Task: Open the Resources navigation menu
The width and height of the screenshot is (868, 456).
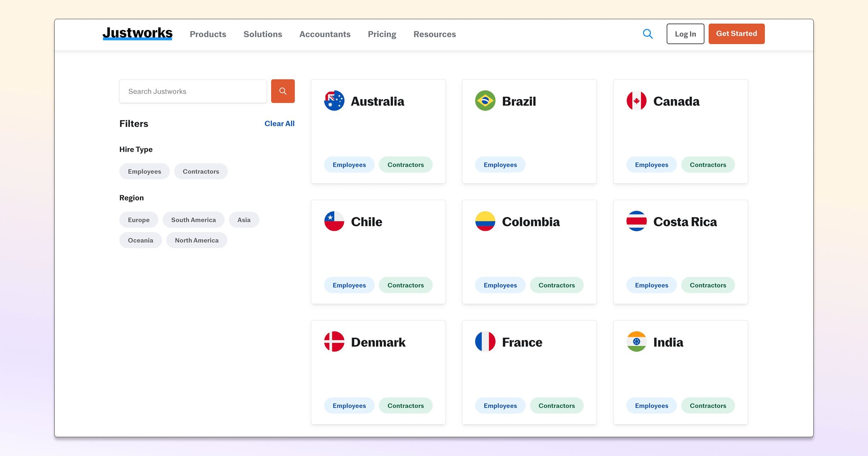Action: coord(434,34)
